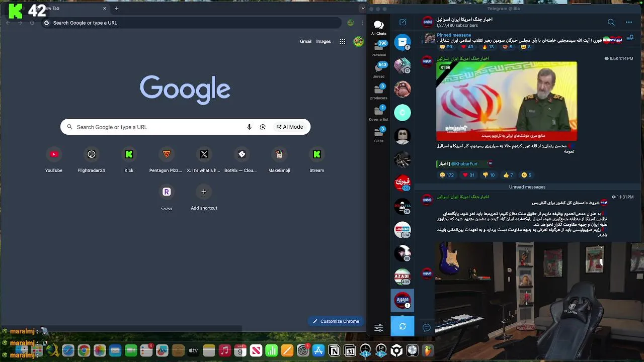This screenshot has width=644, height=362.
Task: Select Telegram All Chats folder
Action: pyautogui.click(x=379, y=28)
